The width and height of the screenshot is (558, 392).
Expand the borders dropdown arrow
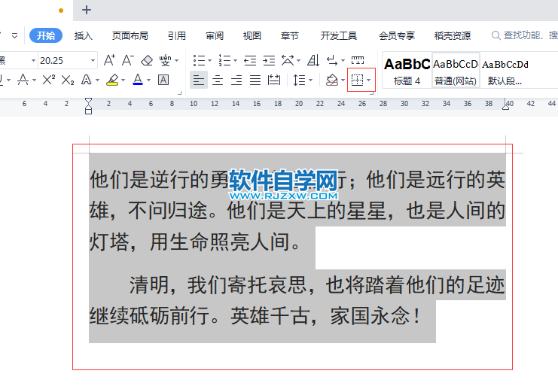pyautogui.click(x=369, y=80)
